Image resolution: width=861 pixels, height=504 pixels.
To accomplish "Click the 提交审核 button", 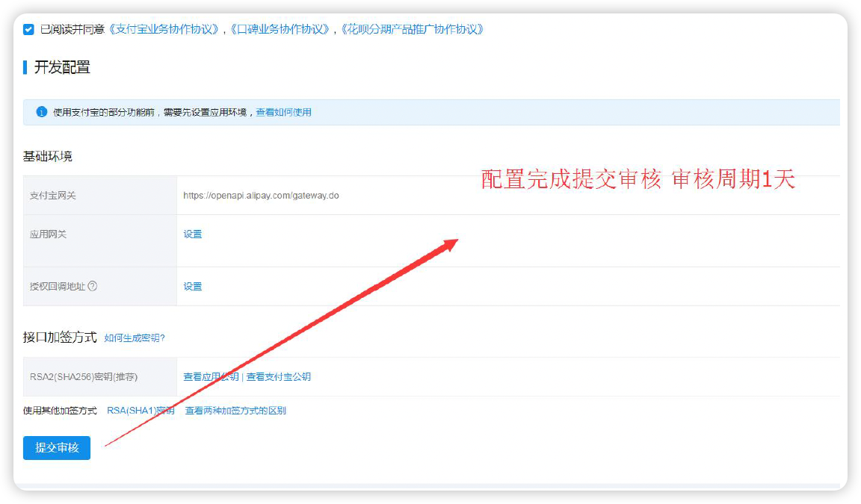I will 56,448.
